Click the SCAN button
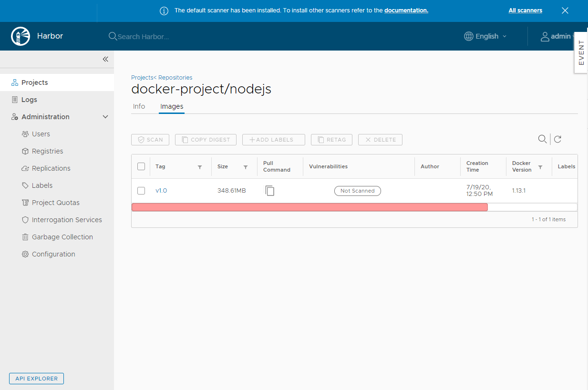Image resolution: width=588 pixels, height=390 pixels. click(150, 140)
